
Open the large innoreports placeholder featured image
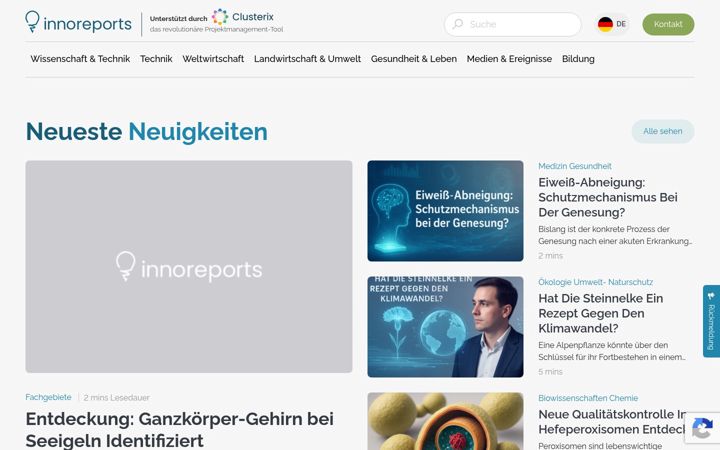pos(189,266)
